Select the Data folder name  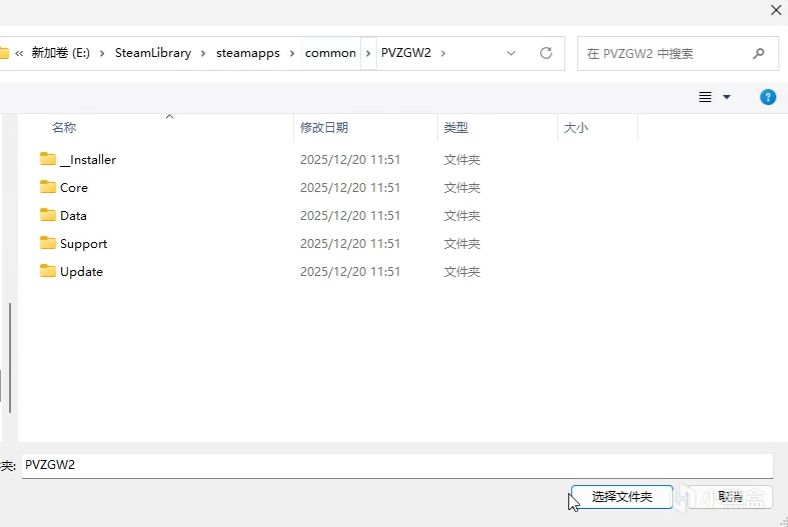point(73,216)
